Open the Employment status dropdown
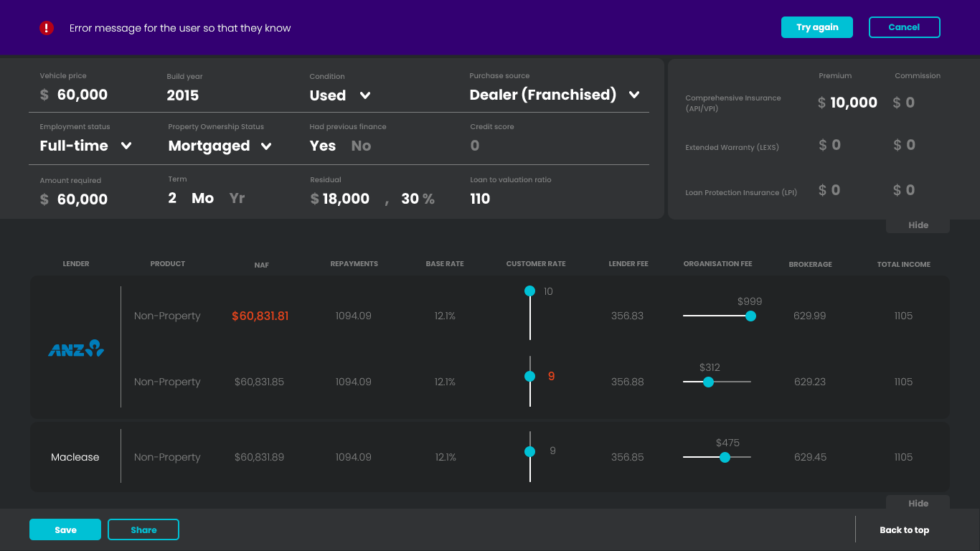Viewport: 980px width, 551px height. pos(126,146)
